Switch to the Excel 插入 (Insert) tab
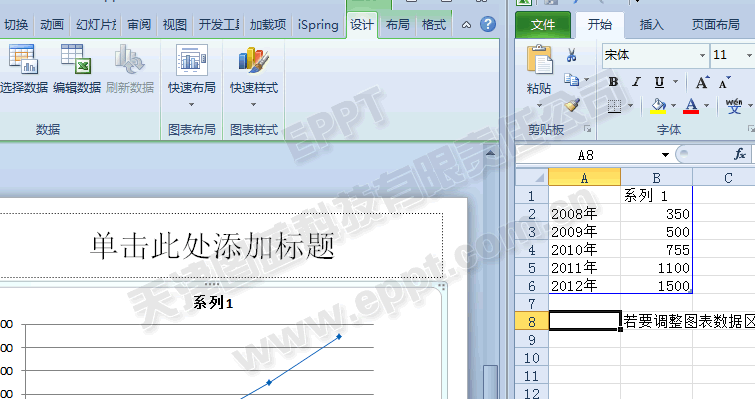This screenshot has width=755, height=399. 651,25
